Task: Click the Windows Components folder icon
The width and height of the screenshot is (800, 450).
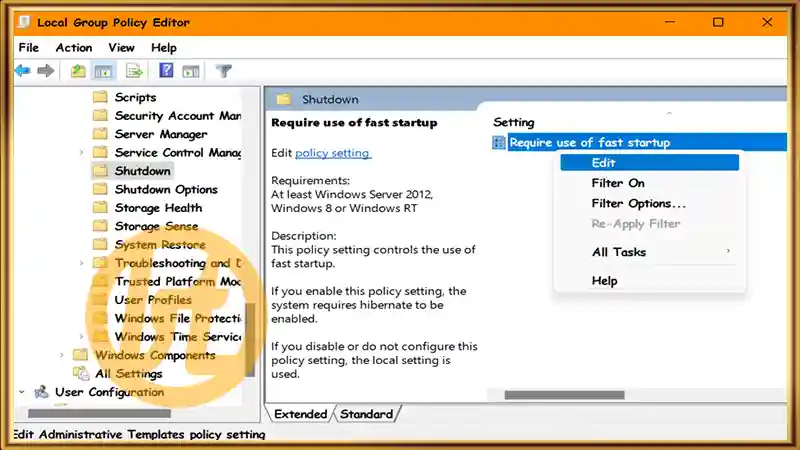Action: click(81, 355)
